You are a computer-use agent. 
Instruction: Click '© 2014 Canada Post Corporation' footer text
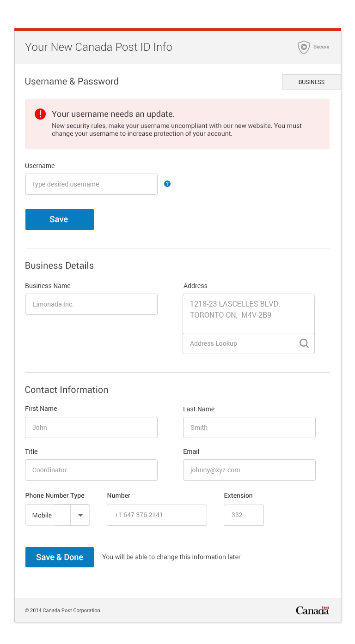click(x=62, y=610)
